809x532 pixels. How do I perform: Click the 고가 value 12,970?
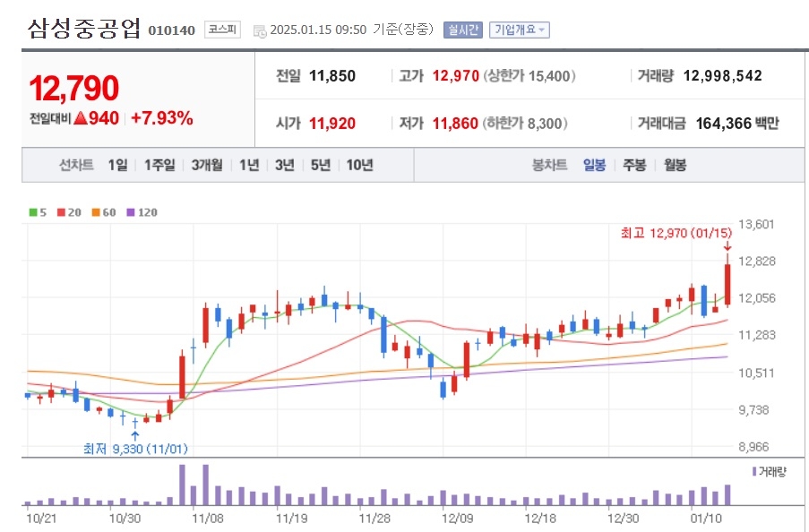pyautogui.click(x=456, y=76)
